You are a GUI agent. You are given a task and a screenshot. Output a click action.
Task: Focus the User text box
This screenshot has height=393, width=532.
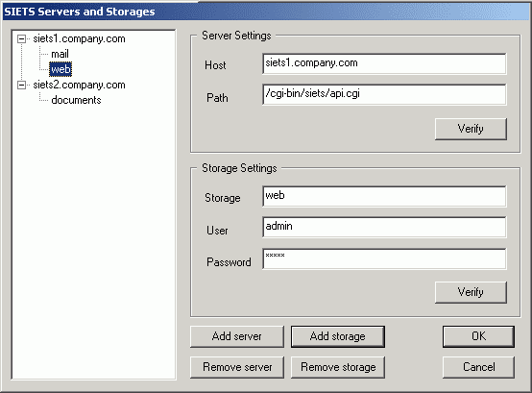[384, 227]
